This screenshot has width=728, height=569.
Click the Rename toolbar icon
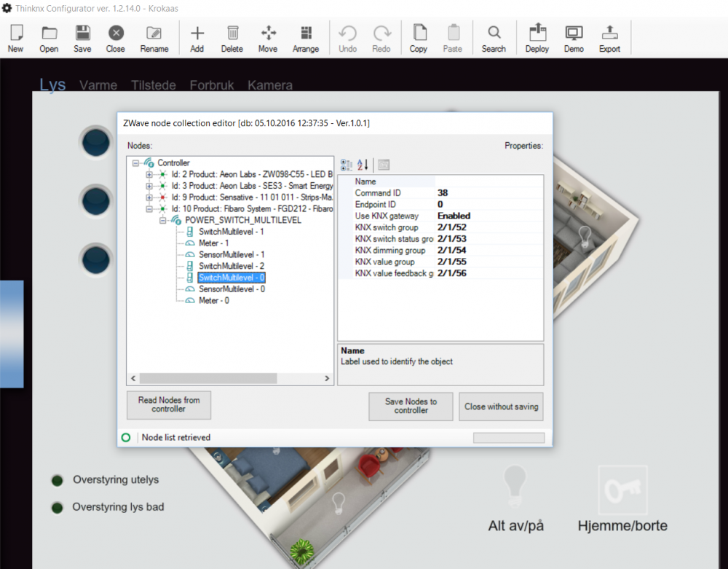[x=154, y=34]
